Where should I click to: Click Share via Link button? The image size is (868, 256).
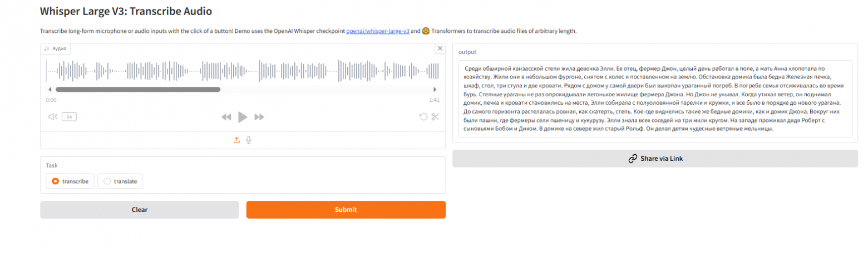tap(655, 159)
